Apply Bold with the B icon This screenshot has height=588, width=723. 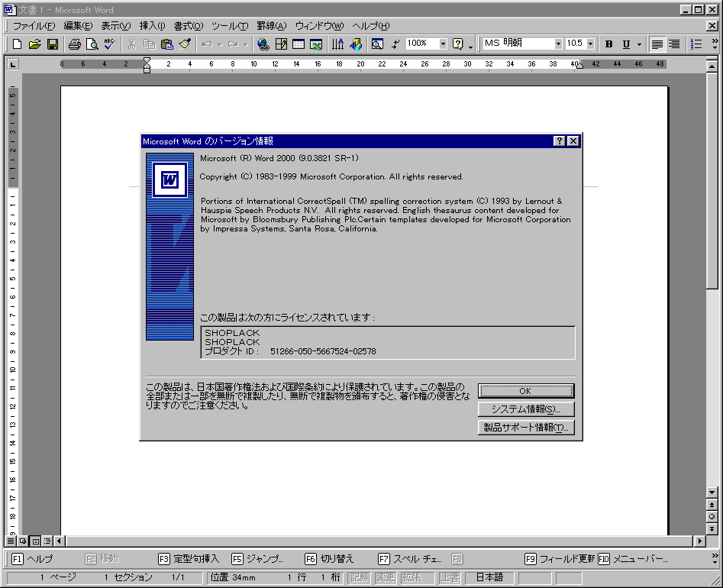(608, 44)
